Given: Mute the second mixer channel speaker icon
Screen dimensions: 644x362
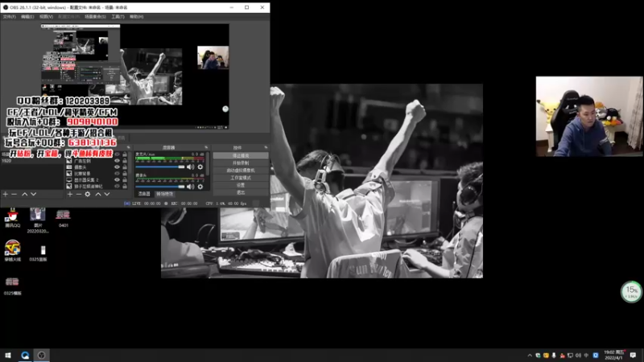Looking at the screenshot, I should (191, 187).
